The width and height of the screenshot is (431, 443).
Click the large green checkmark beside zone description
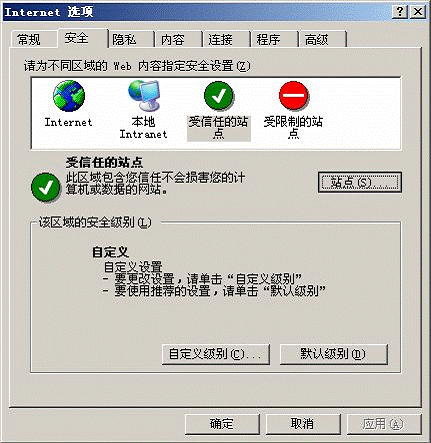[45, 187]
